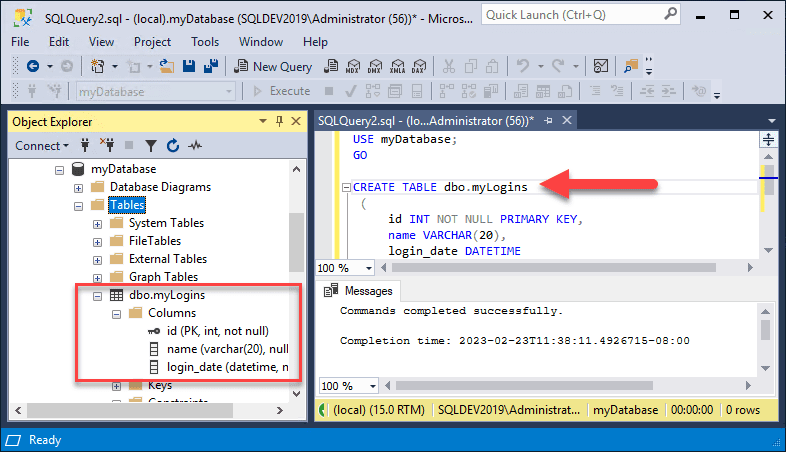The height and width of the screenshot is (452, 786).
Task: Click the Cancel Executing Query stop icon
Action: click(x=329, y=91)
